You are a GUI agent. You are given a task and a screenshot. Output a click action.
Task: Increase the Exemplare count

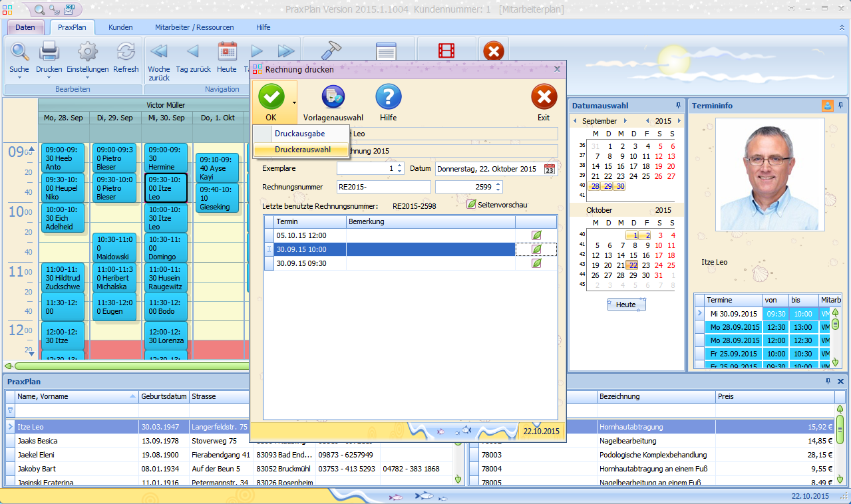(399, 166)
